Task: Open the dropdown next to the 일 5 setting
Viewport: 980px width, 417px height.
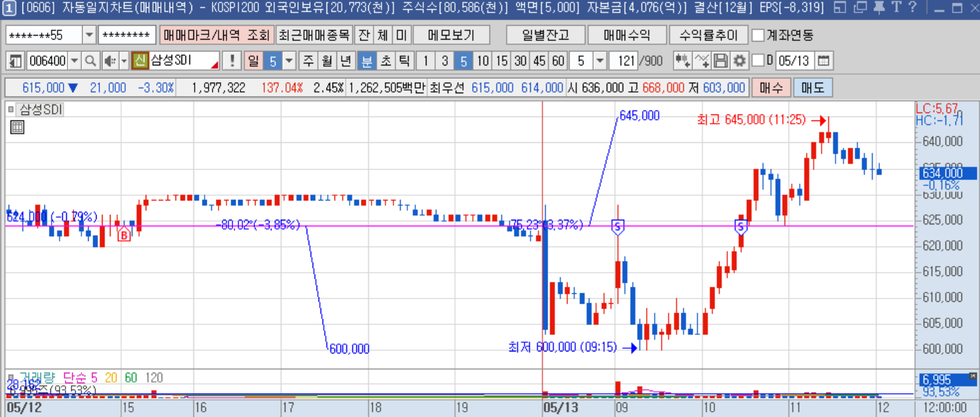Action: [x=289, y=62]
